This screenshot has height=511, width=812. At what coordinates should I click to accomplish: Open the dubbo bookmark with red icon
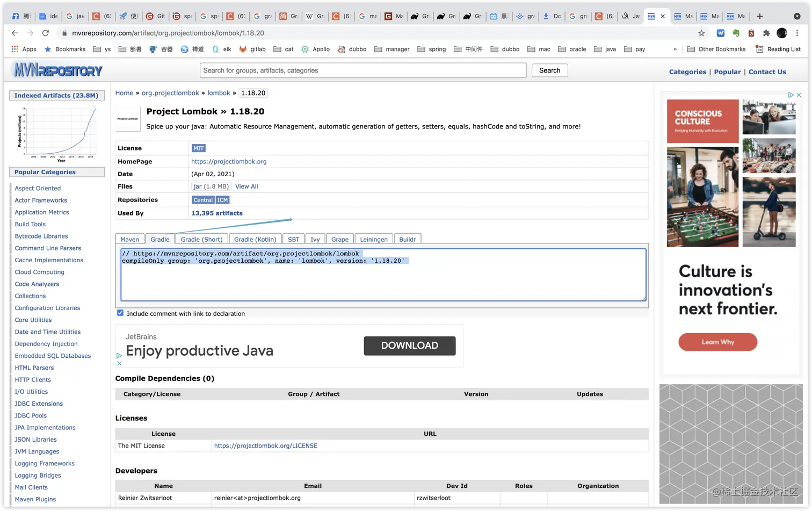pos(352,49)
